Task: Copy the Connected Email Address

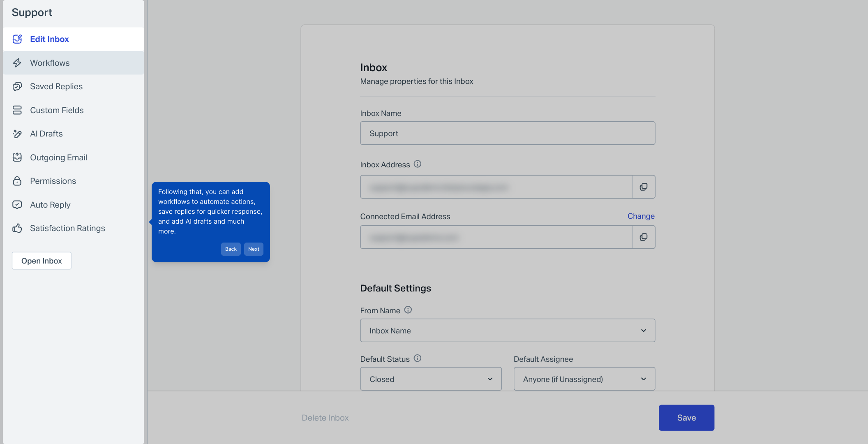Action: tap(644, 237)
